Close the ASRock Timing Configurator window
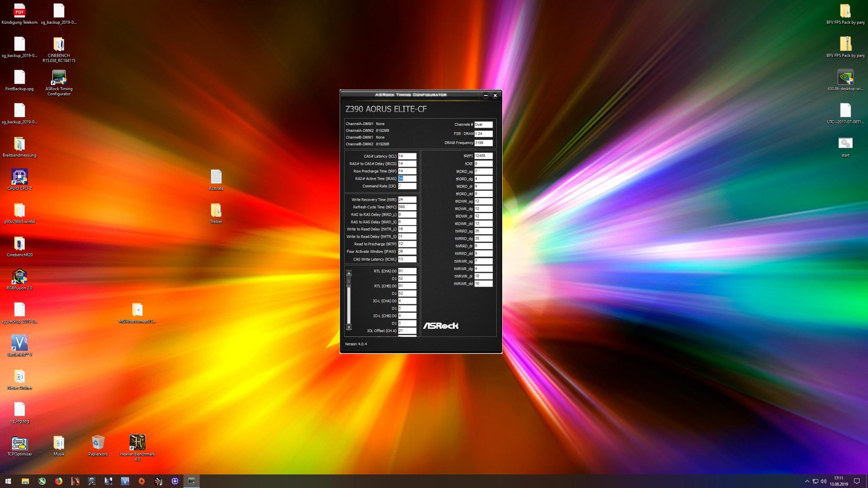 click(495, 95)
